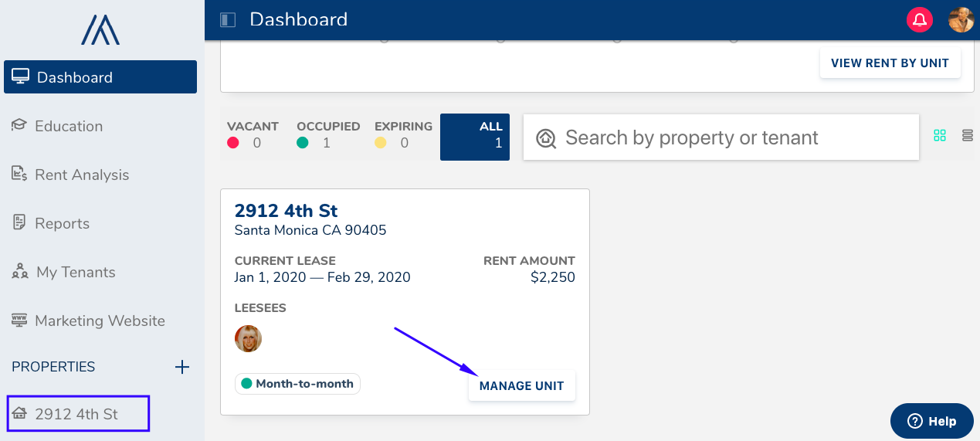The height and width of the screenshot is (441, 980).
Task: Click the notification bell icon
Action: click(x=920, y=20)
